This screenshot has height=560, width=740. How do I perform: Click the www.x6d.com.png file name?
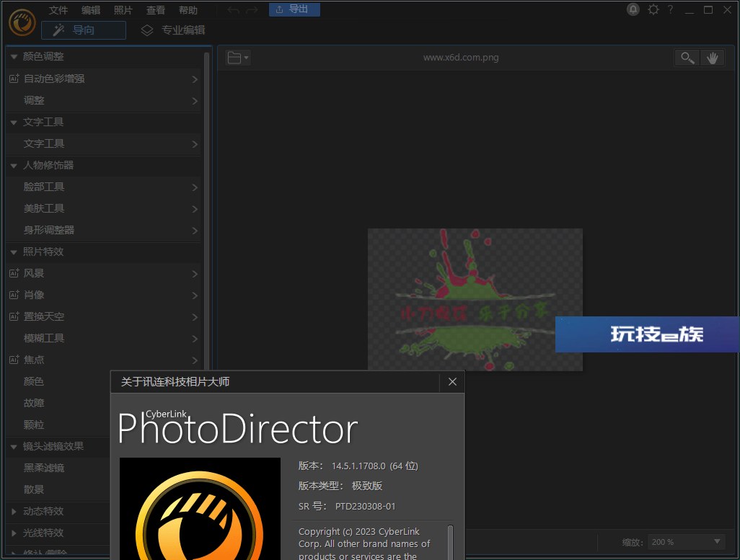coord(461,58)
